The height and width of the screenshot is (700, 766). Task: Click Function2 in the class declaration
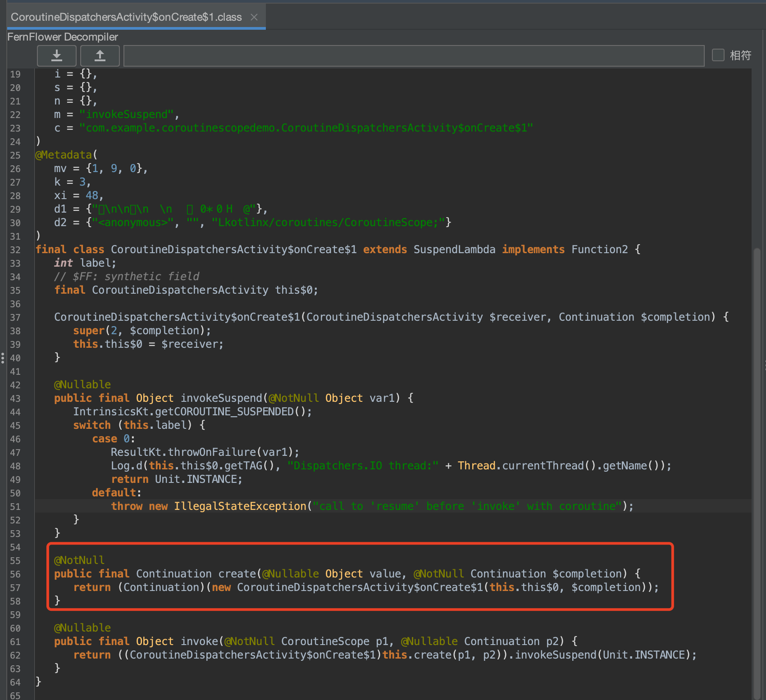tap(599, 250)
